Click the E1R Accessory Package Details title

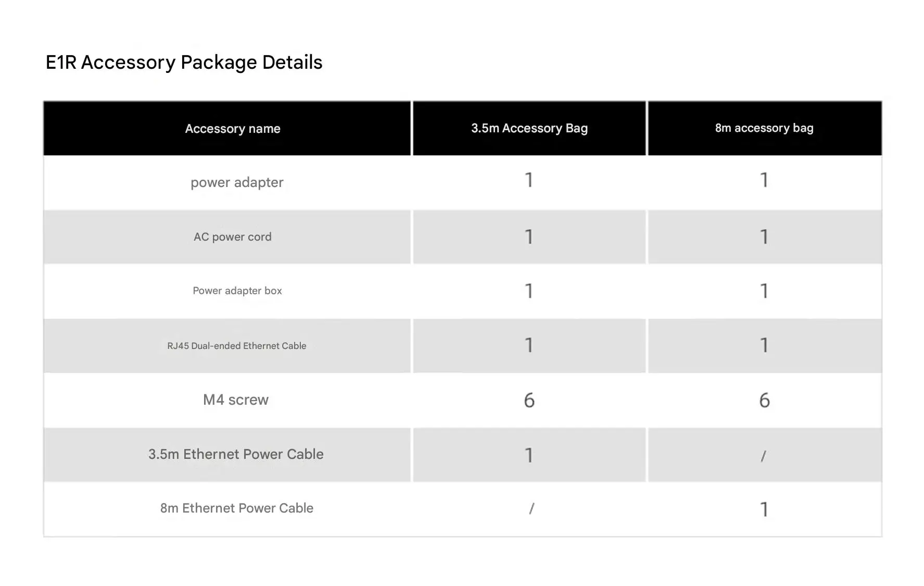184,63
